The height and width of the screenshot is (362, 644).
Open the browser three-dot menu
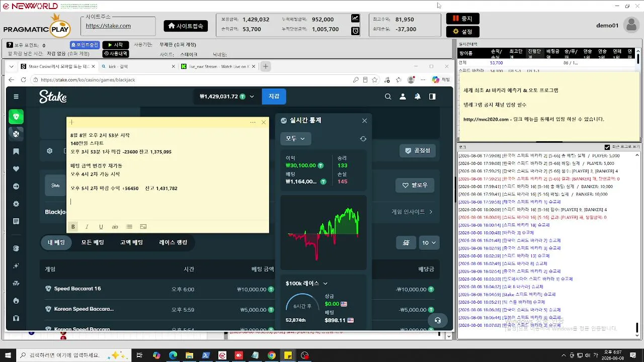pyautogui.click(x=423, y=79)
